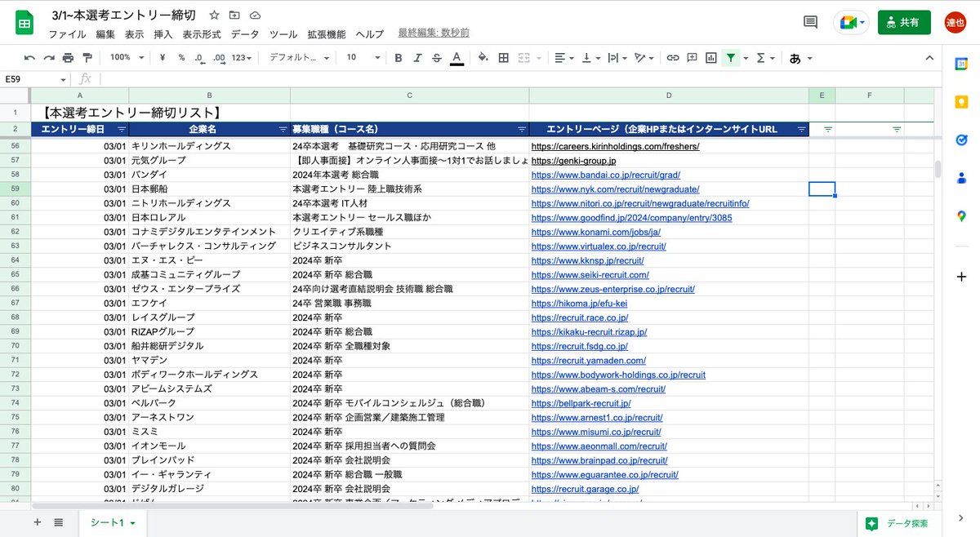Open the konami.com jobs link
This screenshot has width=980, height=537.
coord(596,232)
